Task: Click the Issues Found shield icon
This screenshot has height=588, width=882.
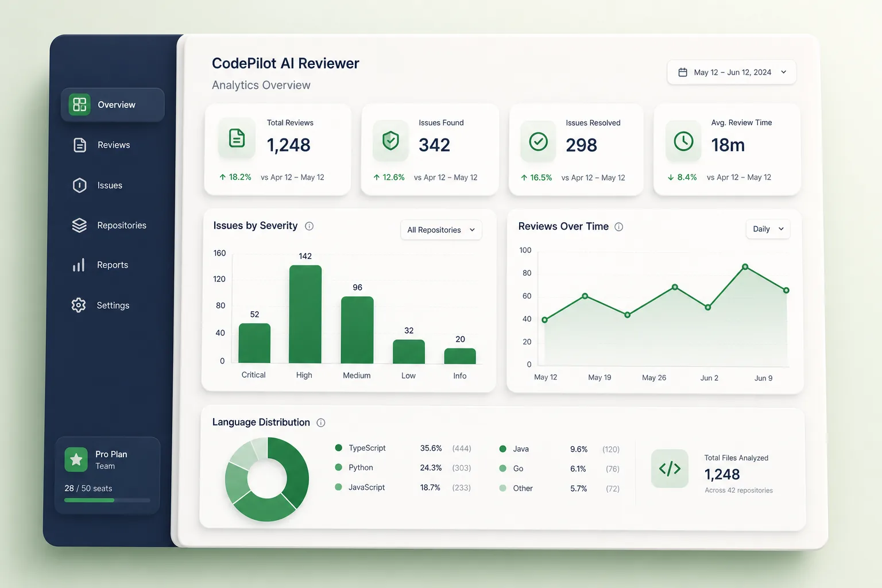Action: [390, 140]
